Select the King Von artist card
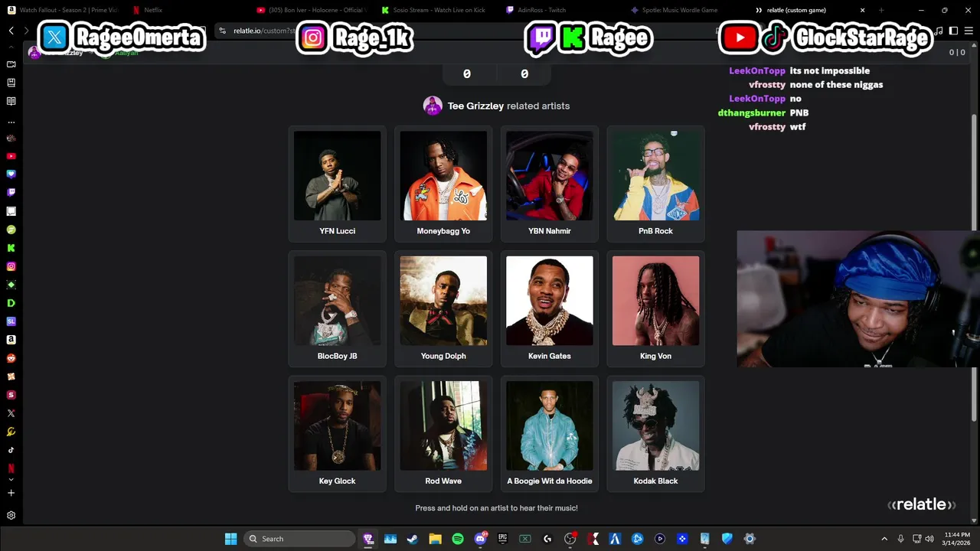 click(x=655, y=308)
